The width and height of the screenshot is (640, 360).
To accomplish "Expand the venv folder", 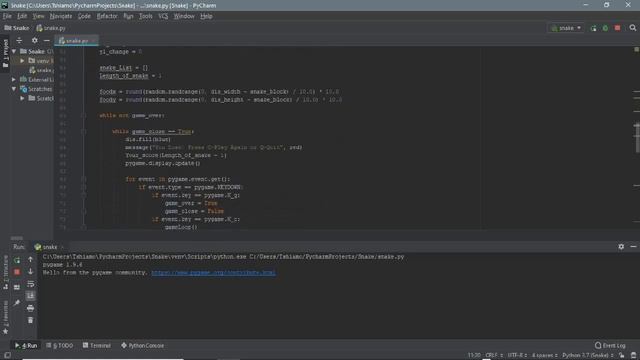I will click(x=22, y=61).
